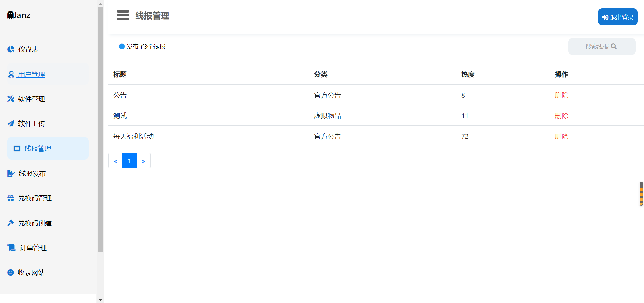Click the order management scroll icon
644x303 pixels.
pyautogui.click(x=11, y=248)
